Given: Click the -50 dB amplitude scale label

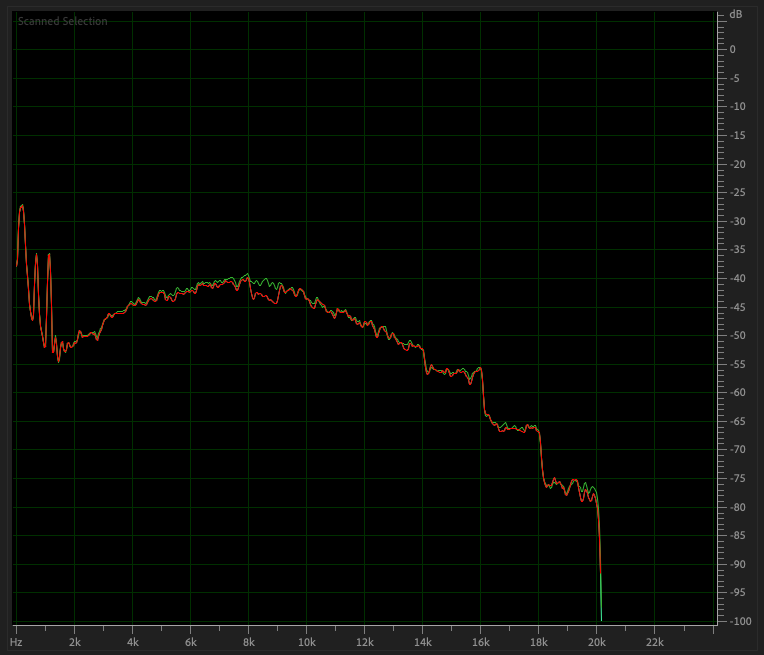Looking at the screenshot, I should (735, 335).
